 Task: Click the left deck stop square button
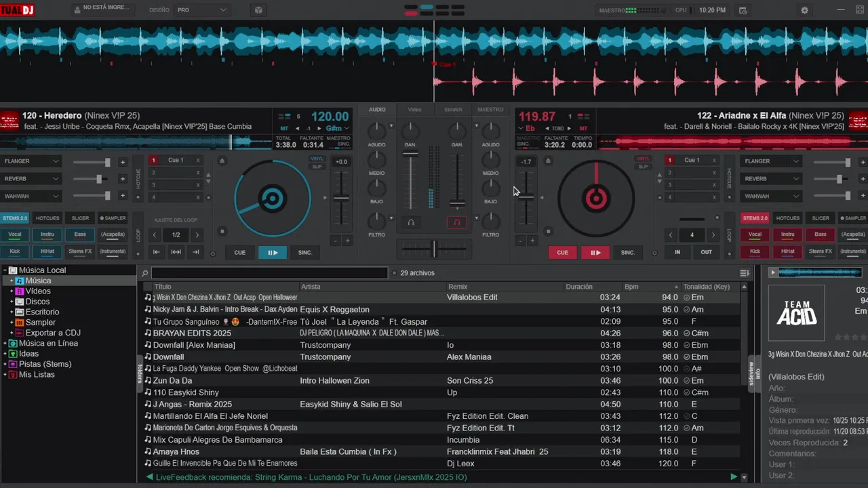point(222,232)
